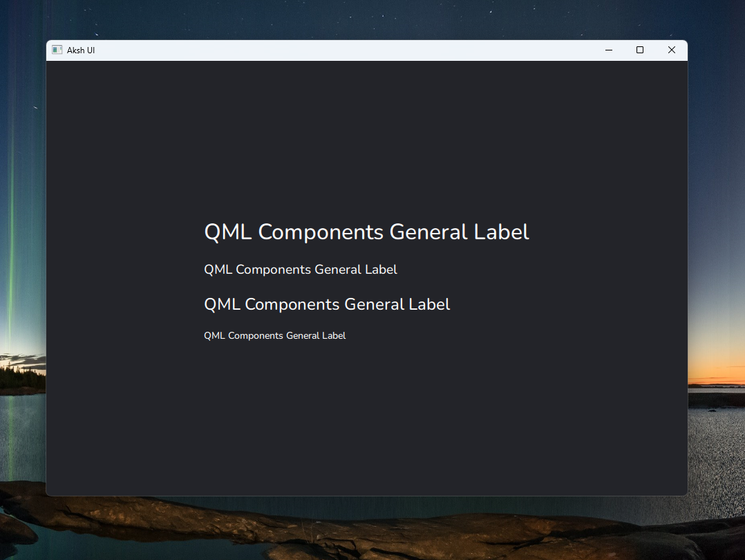Click the "Aksh UI" window title text

81,50
